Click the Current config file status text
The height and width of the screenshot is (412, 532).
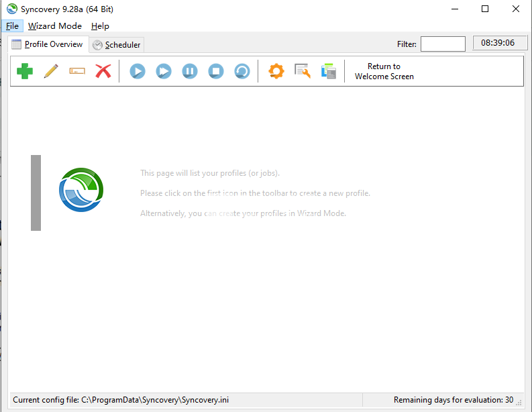click(121, 400)
